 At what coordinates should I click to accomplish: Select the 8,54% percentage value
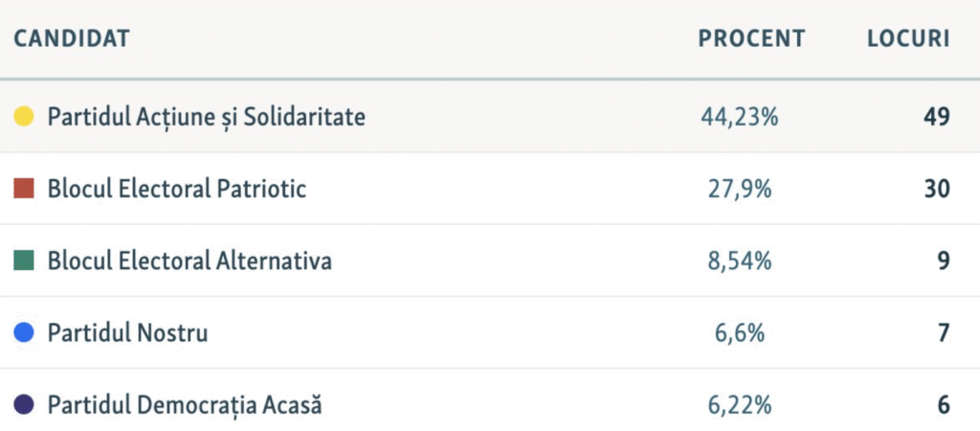[x=739, y=261]
